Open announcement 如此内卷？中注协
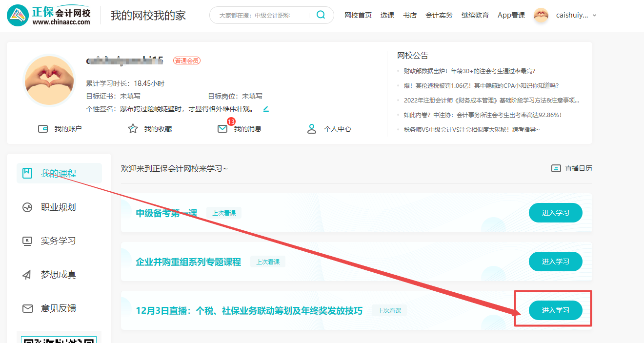The image size is (644, 343). pyautogui.click(x=483, y=115)
